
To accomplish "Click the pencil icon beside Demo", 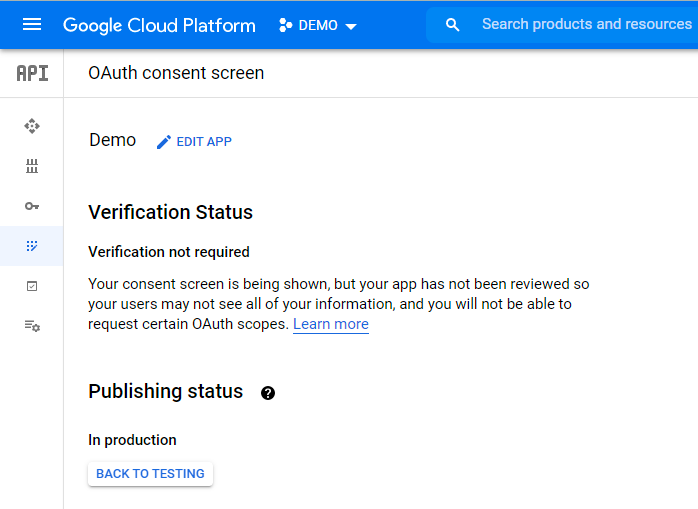I will (x=164, y=142).
